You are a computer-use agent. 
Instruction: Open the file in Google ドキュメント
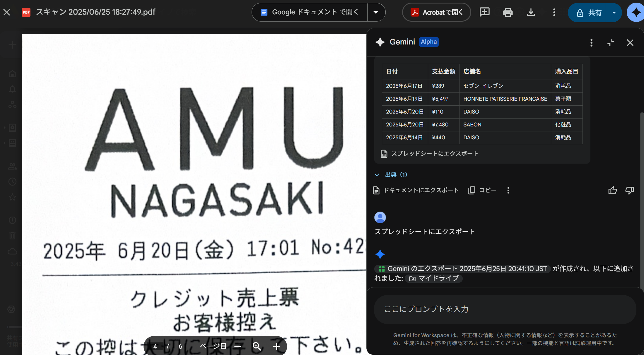click(x=310, y=12)
